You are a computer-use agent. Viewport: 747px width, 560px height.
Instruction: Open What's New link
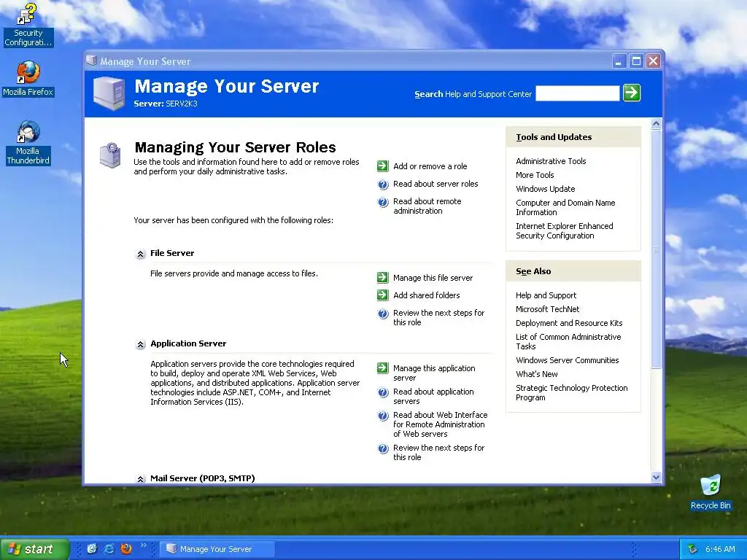(x=536, y=374)
